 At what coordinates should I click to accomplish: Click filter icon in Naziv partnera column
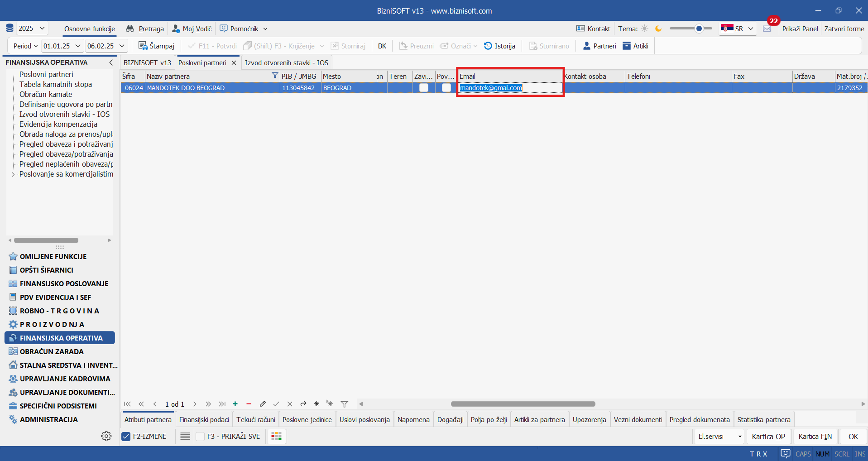point(275,76)
